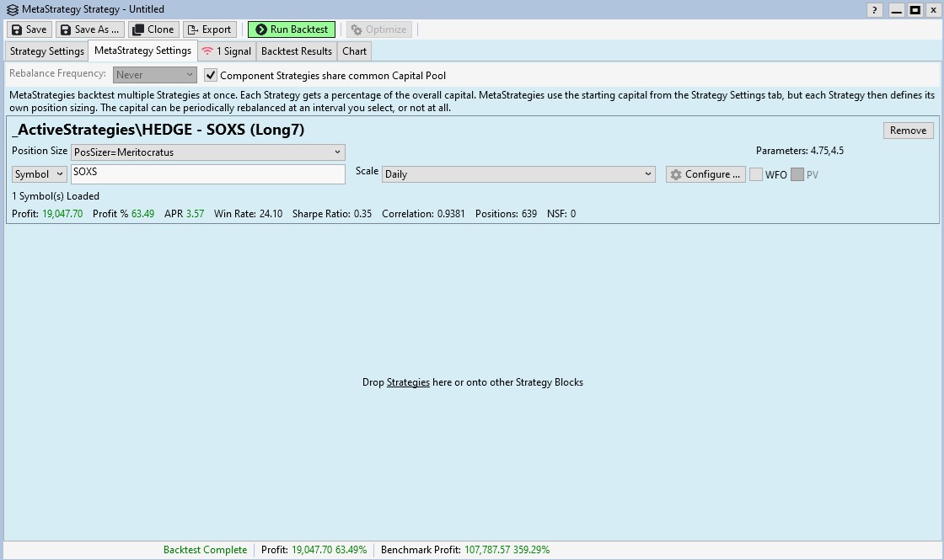Toggle the PV checkbox

point(796,174)
